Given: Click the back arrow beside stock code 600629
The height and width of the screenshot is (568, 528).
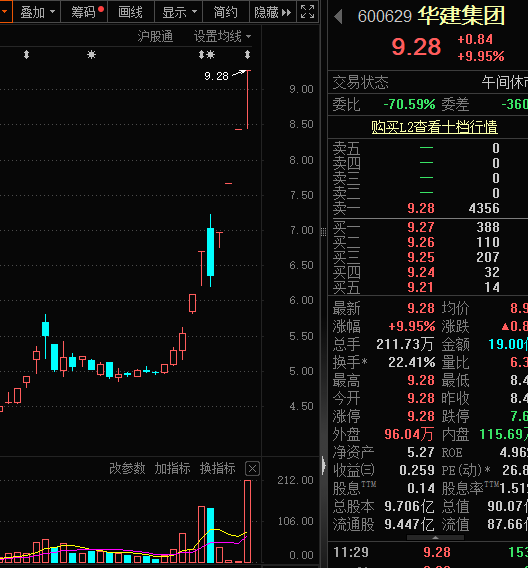Looking at the screenshot, I should (x=338, y=16).
